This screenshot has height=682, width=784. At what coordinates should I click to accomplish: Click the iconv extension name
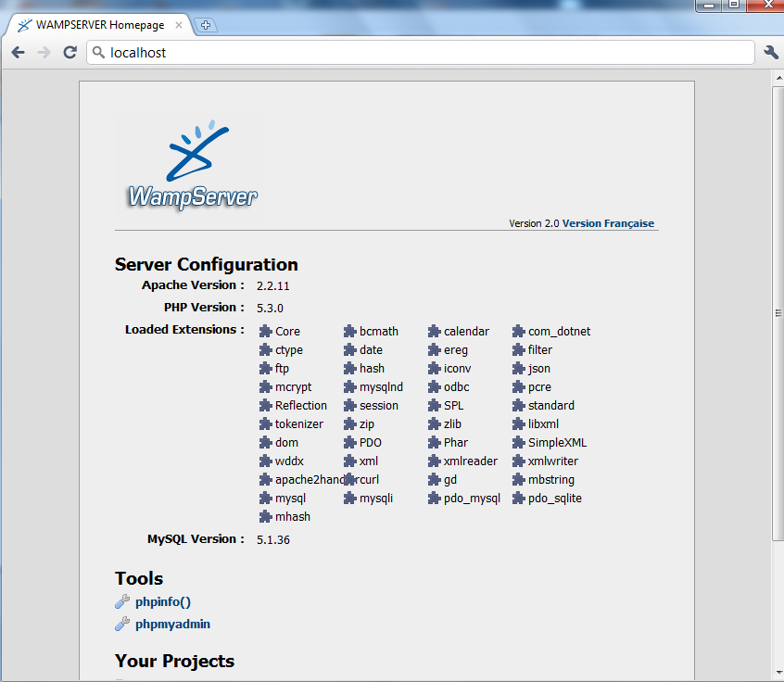[458, 369]
